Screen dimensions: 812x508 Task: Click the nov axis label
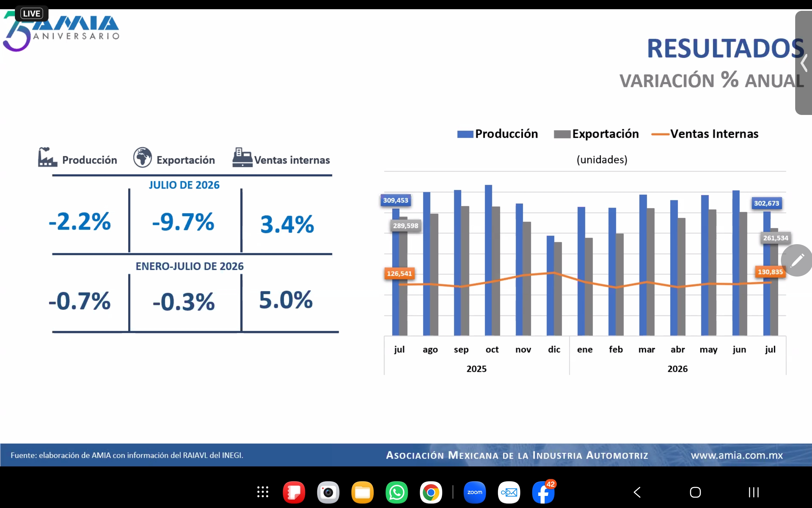coord(523,350)
